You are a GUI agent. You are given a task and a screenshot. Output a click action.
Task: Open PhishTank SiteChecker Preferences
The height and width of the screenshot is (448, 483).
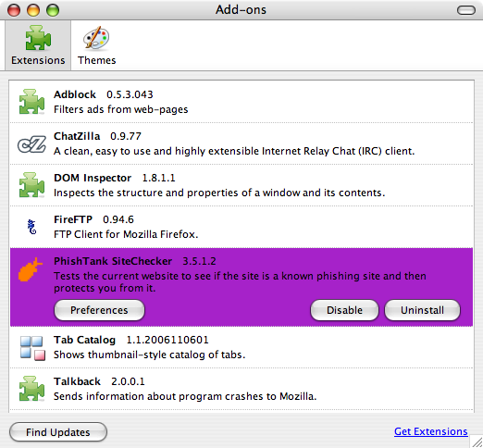point(99,310)
